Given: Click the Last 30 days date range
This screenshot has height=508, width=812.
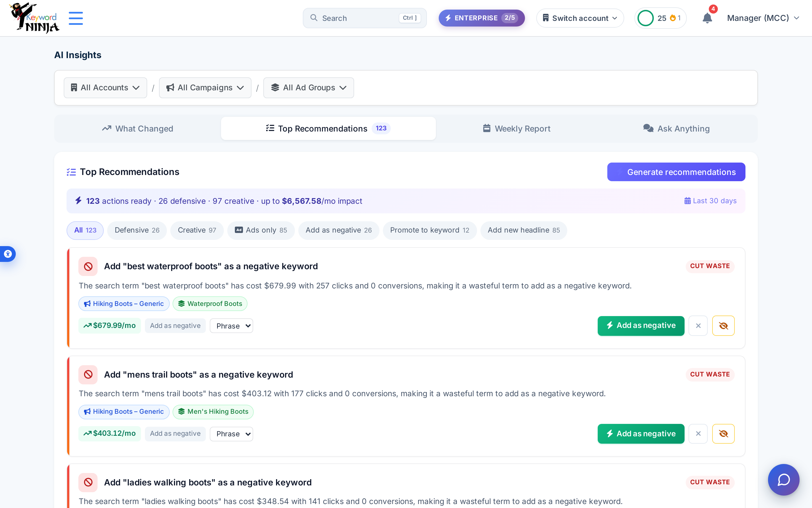Looking at the screenshot, I should point(710,201).
